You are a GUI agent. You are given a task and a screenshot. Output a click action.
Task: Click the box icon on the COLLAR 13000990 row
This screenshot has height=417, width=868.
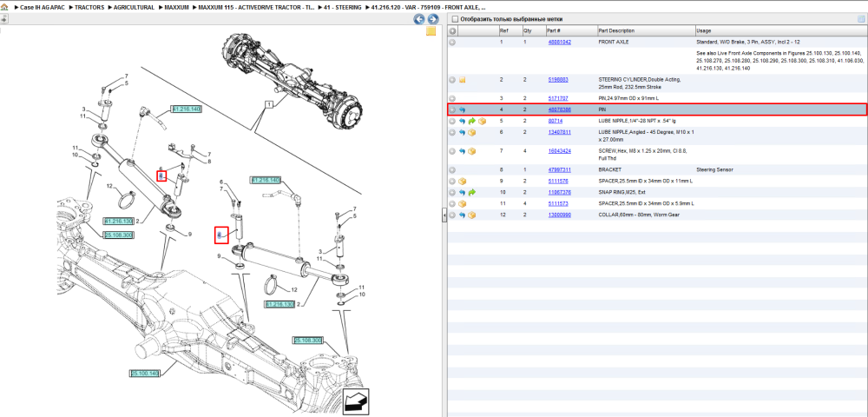pos(472,215)
